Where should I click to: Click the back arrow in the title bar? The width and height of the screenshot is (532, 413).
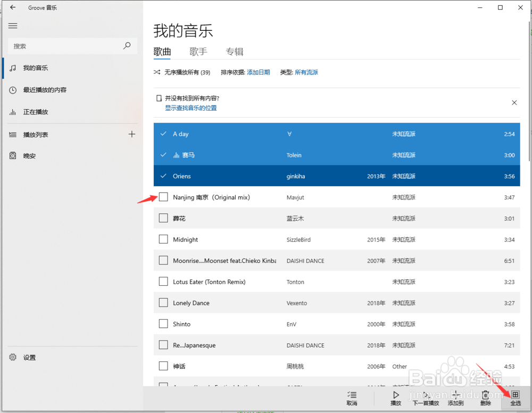pyautogui.click(x=13, y=7)
